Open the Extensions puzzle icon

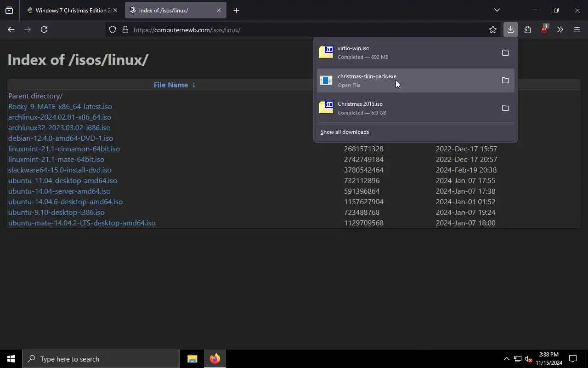[x=527, y=29]
